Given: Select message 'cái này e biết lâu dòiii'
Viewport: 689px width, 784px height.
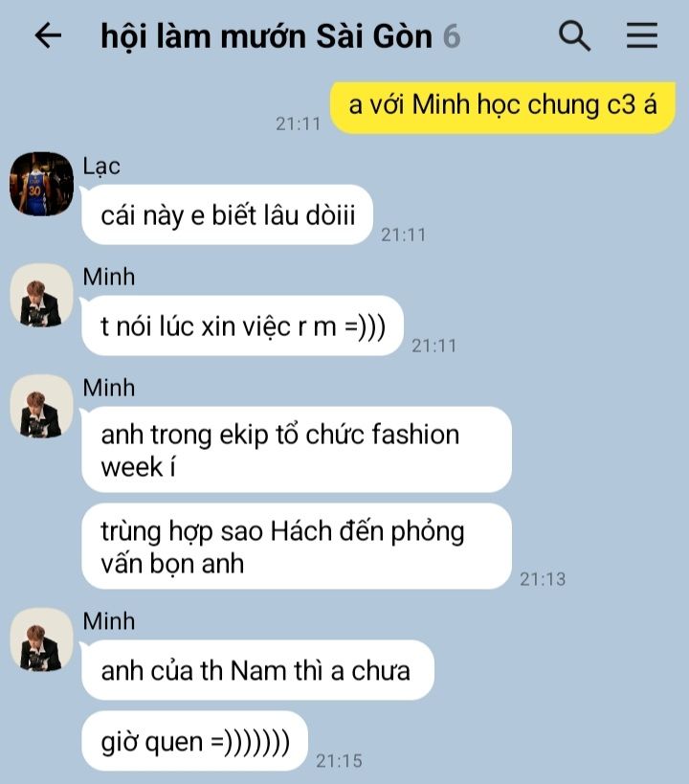Looking at the screenshot, I should point(228,215).
